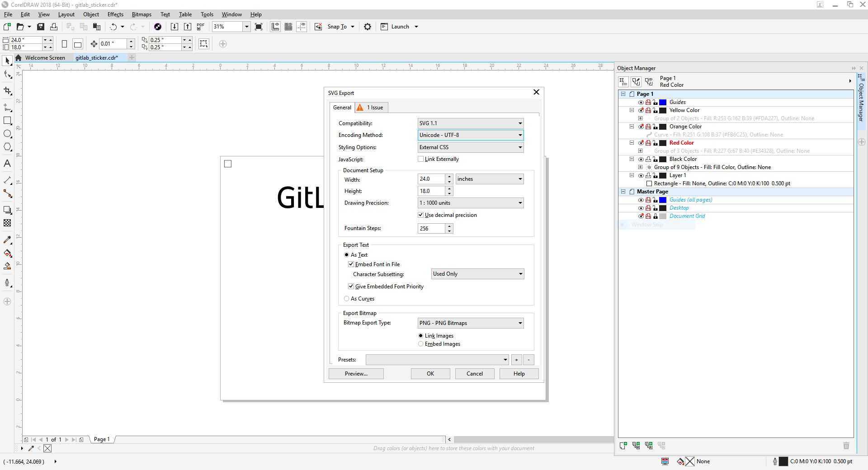
Task: Click the blue color swatch of the Guides layer
Action: [663, 102]
